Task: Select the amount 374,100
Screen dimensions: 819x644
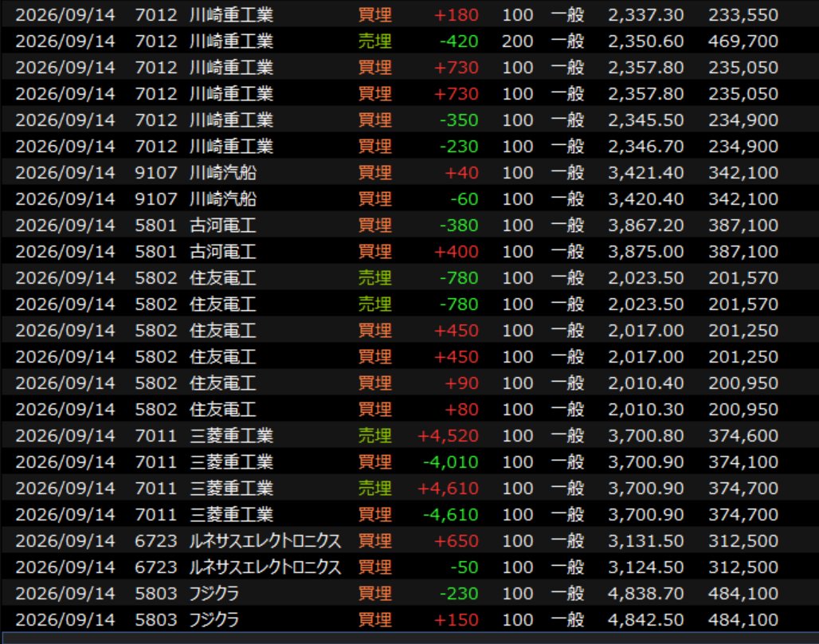Action: [x=743, y=461]
